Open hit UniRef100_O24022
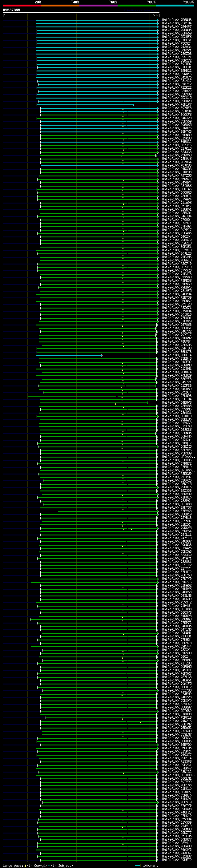The image size is (197, 868). [177, 91]
